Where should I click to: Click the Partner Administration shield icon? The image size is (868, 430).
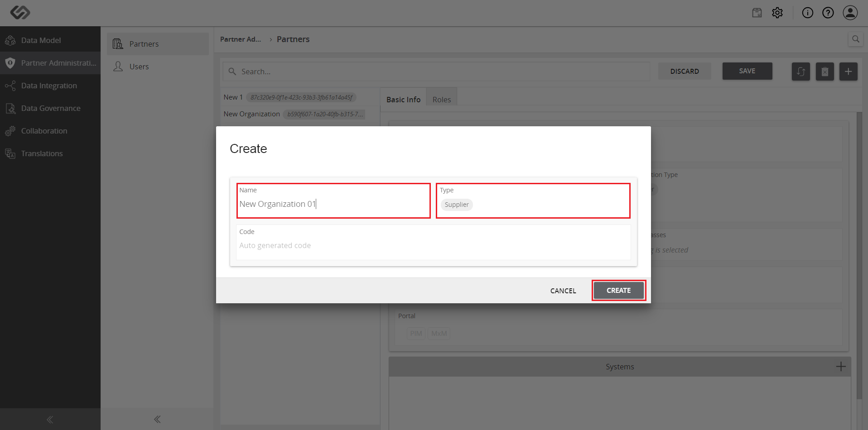[10, 63]
